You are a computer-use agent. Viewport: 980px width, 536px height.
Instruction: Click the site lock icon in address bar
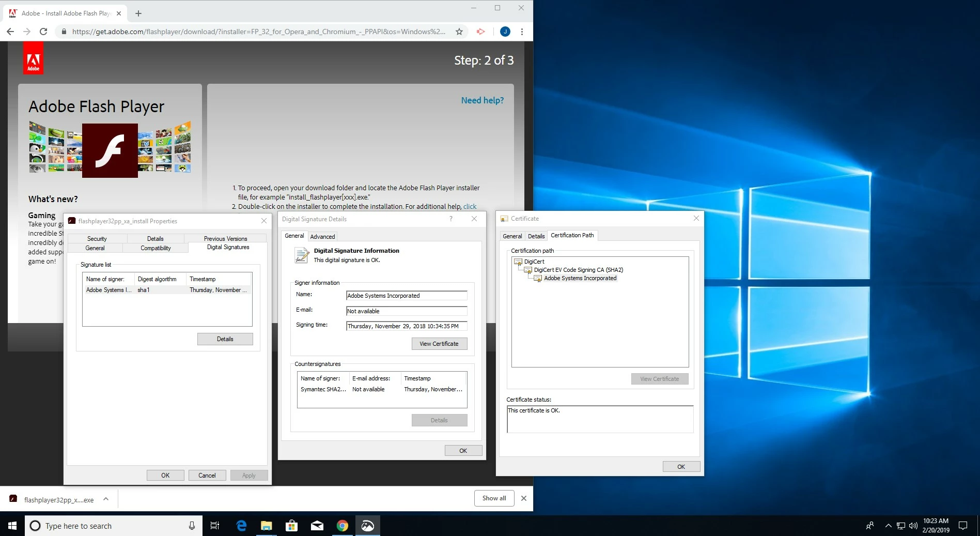[64, 32]
